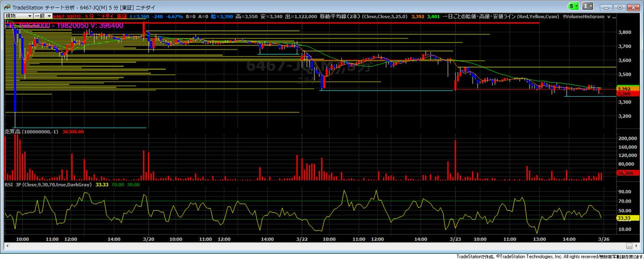The image size is (644, 259).
Task: Click the 3,200 price axis label
Action: (624, 116)
